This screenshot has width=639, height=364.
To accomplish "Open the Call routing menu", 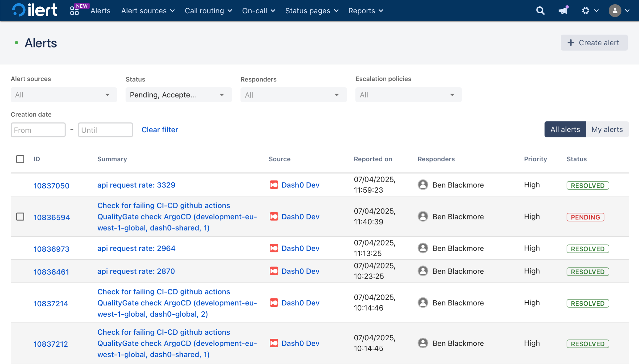I will pyautogui.click(x=208, y=11).
